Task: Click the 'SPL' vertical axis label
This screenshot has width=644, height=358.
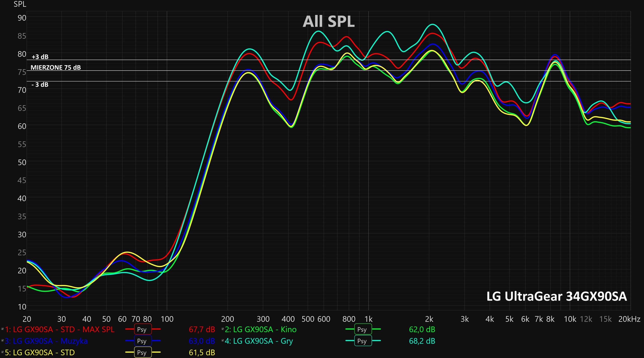Action: (20, 4)
